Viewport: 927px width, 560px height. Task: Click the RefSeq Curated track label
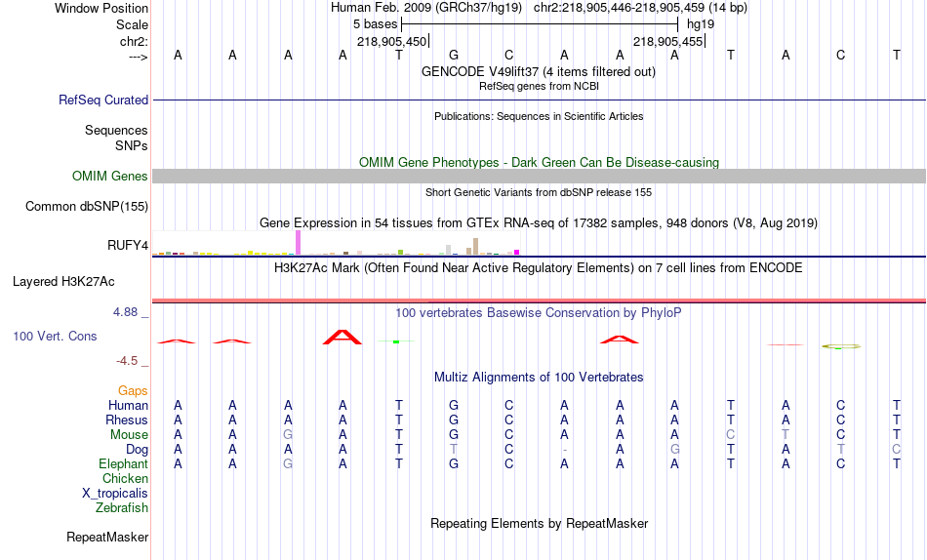pos(102,100)
